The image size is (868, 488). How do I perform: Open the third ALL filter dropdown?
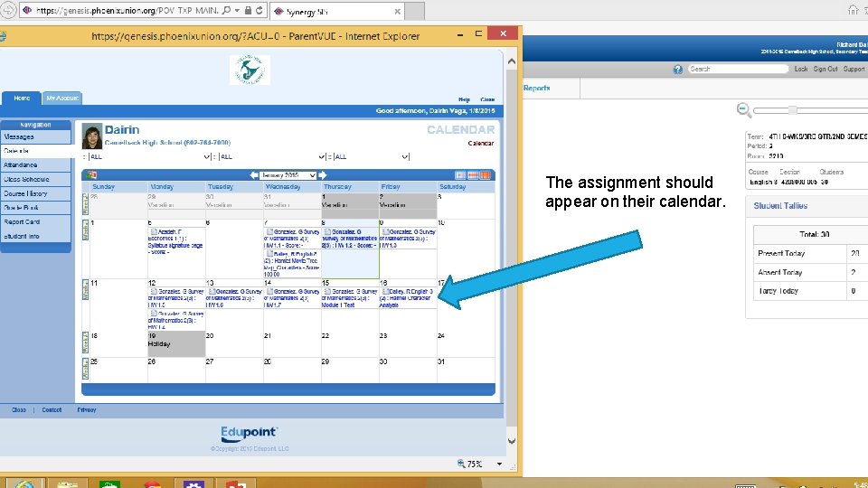click(x=372, y=156)
